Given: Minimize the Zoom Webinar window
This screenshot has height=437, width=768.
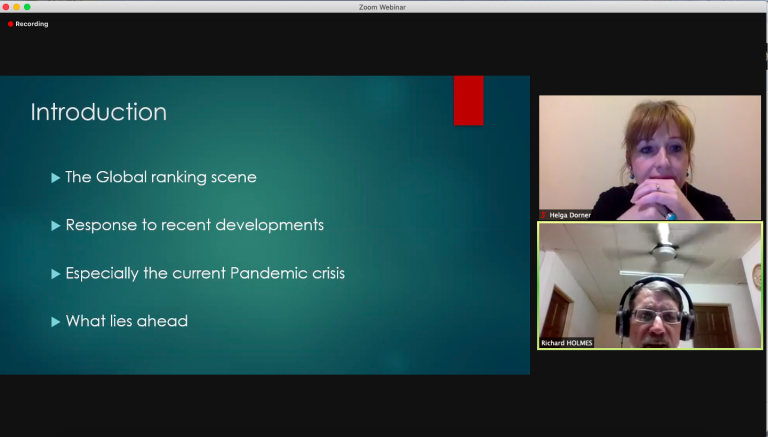Looking at the screenshot, I should 17,7.
